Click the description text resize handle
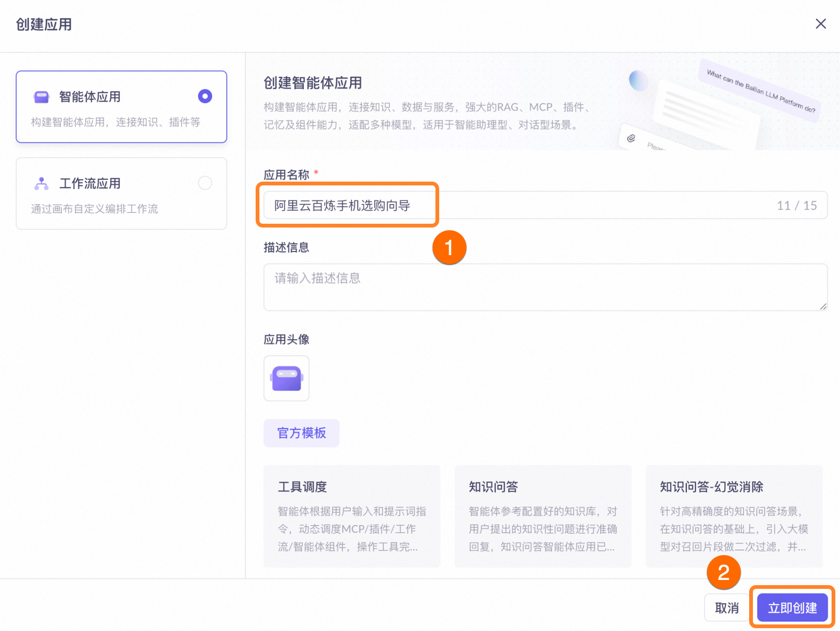This screenshot has height=631, width=840. click(823, 306)
